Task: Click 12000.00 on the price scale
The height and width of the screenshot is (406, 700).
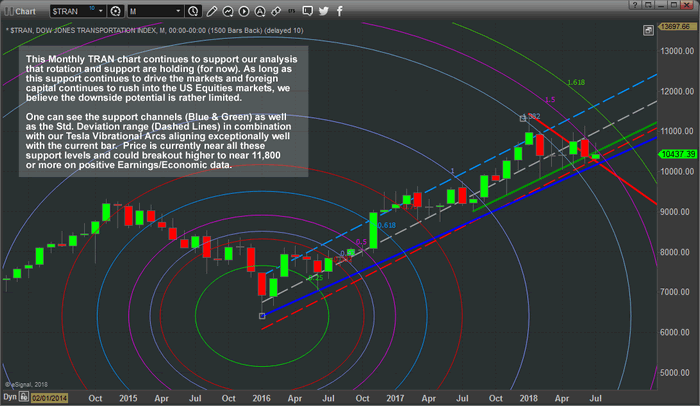Action: click(x=677, y=91)
